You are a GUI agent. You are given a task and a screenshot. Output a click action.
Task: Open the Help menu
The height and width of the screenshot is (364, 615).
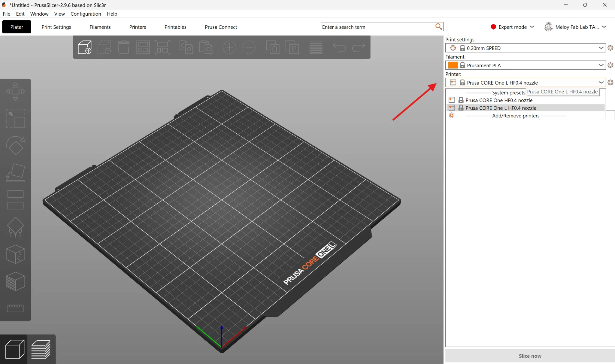tap(112, 14)
